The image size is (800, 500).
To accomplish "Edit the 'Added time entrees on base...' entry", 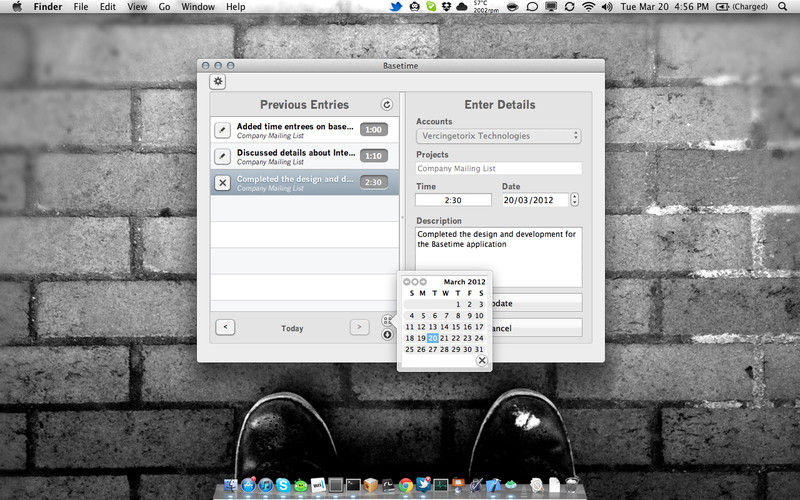I will point(222,130).
